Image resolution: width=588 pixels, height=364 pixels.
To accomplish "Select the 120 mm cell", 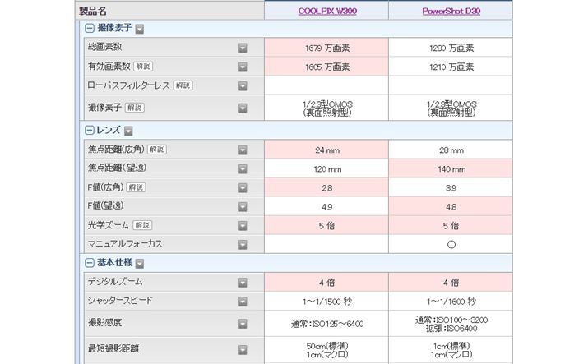I will pos(326,169).
